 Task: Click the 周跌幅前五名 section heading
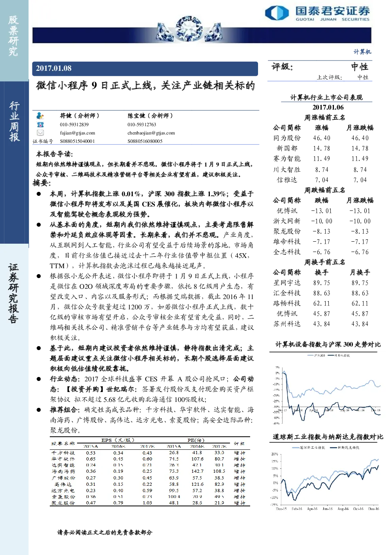325,190
